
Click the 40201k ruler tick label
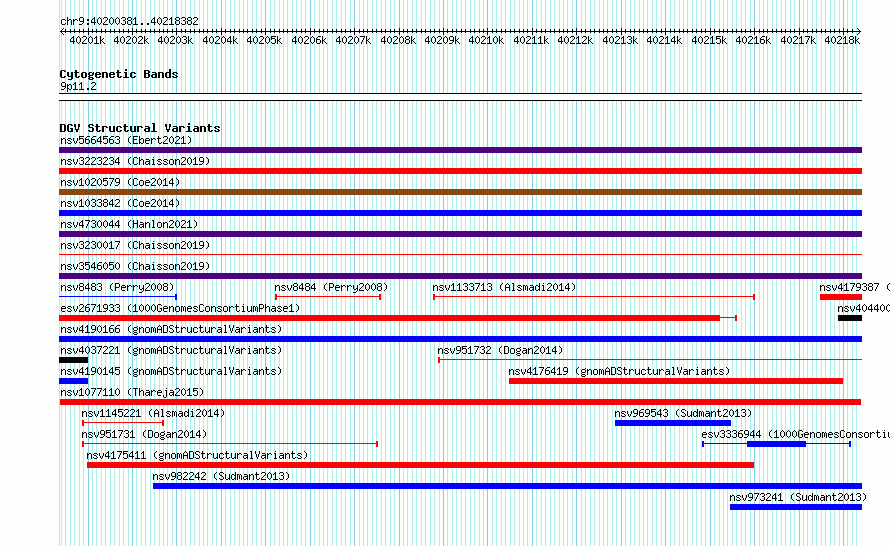point(87,40)
